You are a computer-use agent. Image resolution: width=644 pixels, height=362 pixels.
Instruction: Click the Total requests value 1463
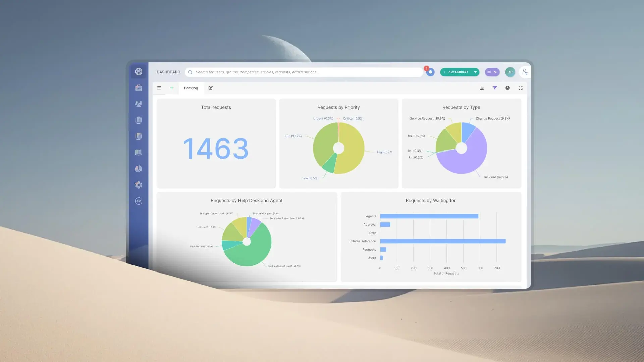click(x=216, y=148)
